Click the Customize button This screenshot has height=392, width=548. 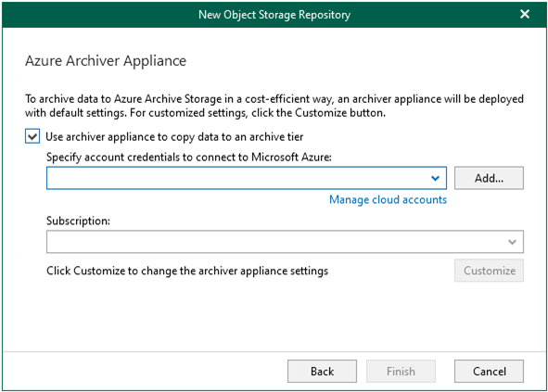(x=489, y=271)
